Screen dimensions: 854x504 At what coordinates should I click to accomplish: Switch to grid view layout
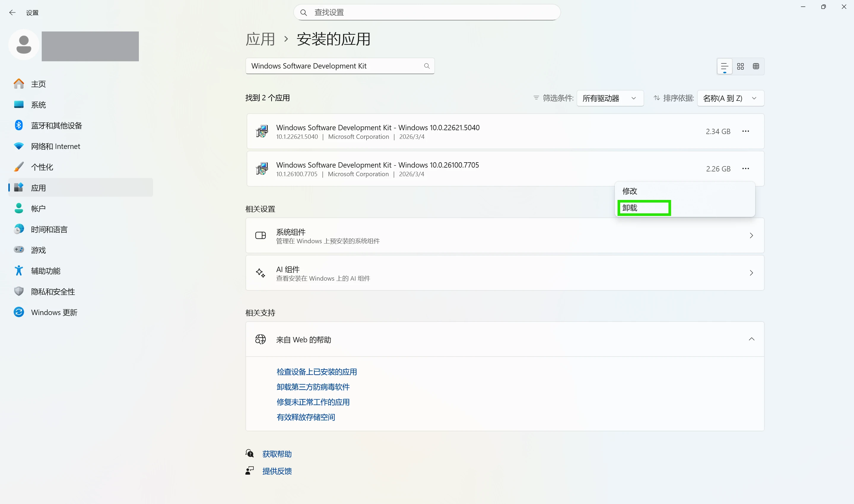click(x=740, y=66)
